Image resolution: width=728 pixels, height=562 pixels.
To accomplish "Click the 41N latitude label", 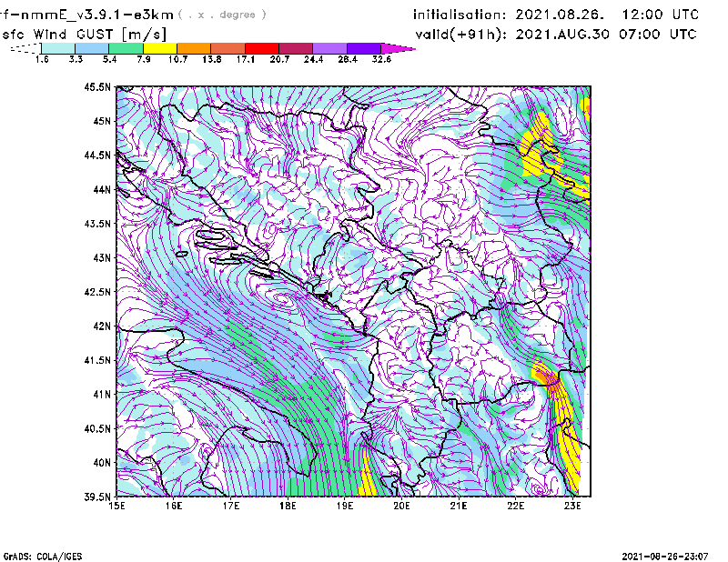I will coord(102,395).
